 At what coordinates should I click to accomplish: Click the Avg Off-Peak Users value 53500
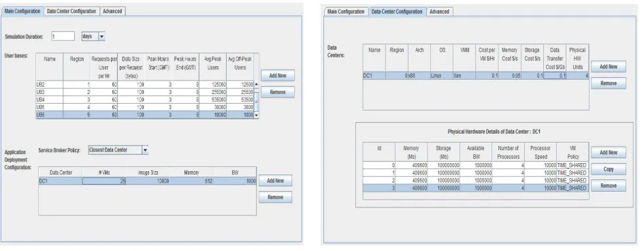click(240, 100)
